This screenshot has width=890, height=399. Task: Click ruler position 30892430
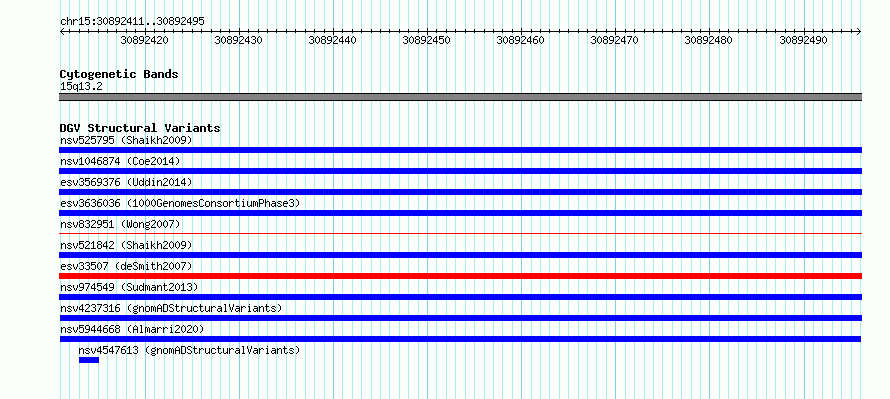pos(238,40)
